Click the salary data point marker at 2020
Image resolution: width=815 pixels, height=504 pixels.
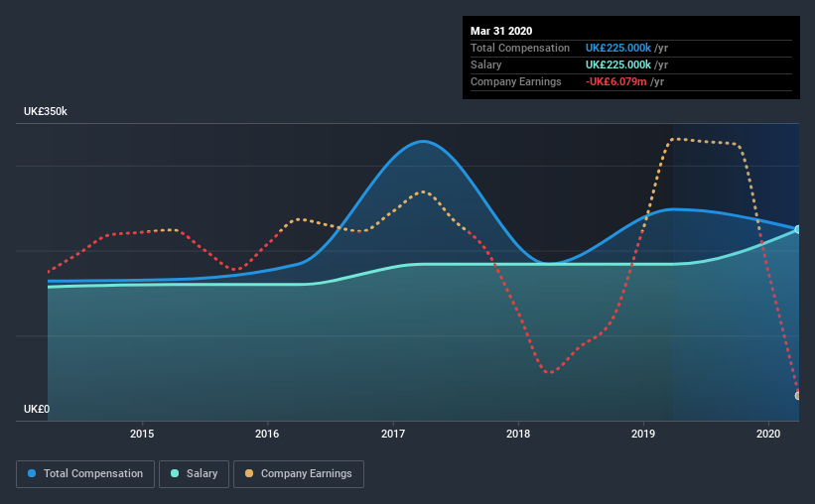point(798,229)
